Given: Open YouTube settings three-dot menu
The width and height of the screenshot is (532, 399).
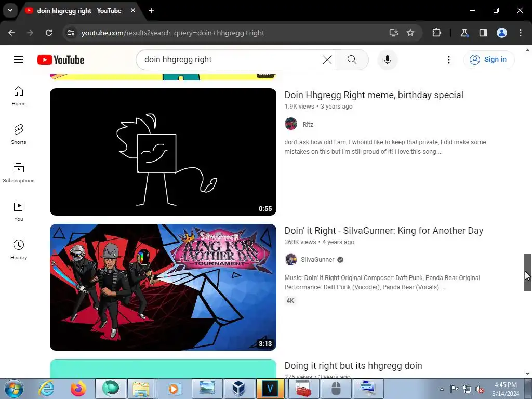Looking at the screenshot, I should point(448,60).
